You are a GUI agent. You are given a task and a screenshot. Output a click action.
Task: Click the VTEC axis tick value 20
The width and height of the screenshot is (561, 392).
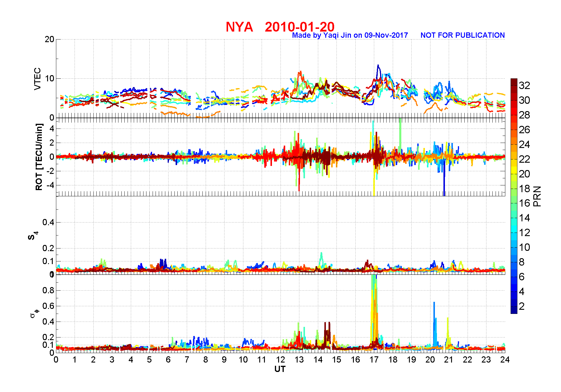point(49,39)
